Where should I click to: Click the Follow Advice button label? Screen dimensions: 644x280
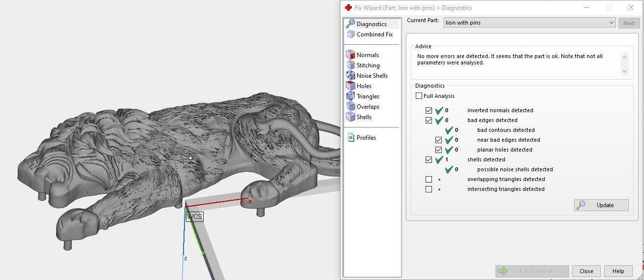pyautogui.click(x=536, y=271)
